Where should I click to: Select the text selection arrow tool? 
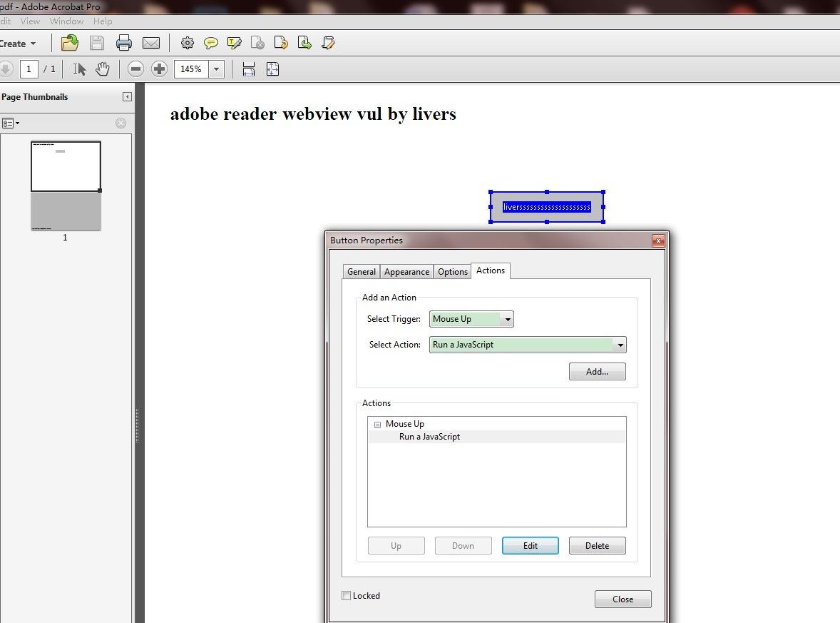coord(79,69)
